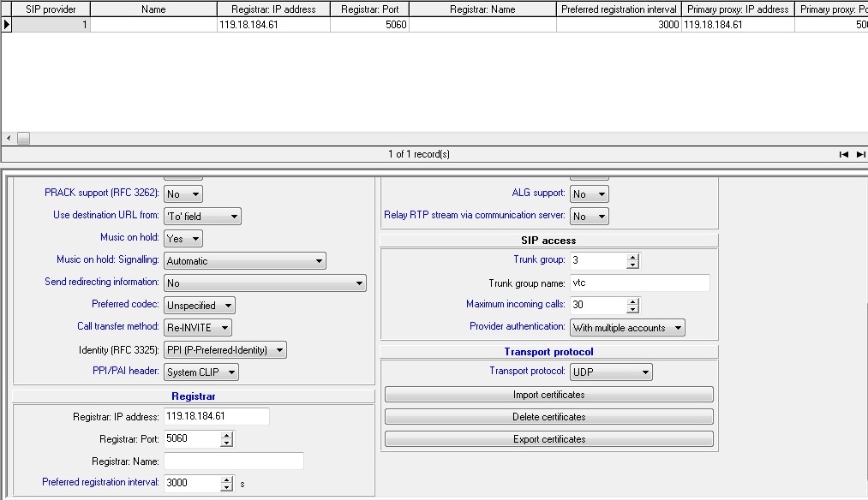Open the ALG support dropdown
Image resolution: width=868 pixels, height=500 pixels.
click(590, 194)
